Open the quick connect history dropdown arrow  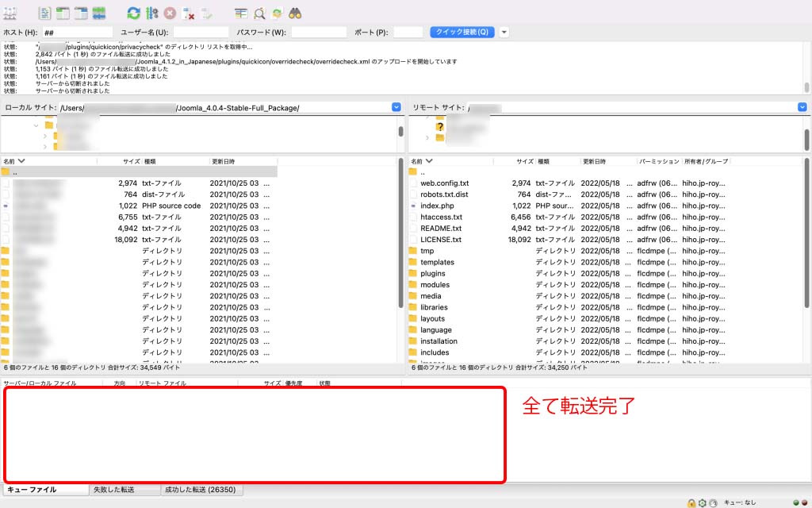[504, 33]
